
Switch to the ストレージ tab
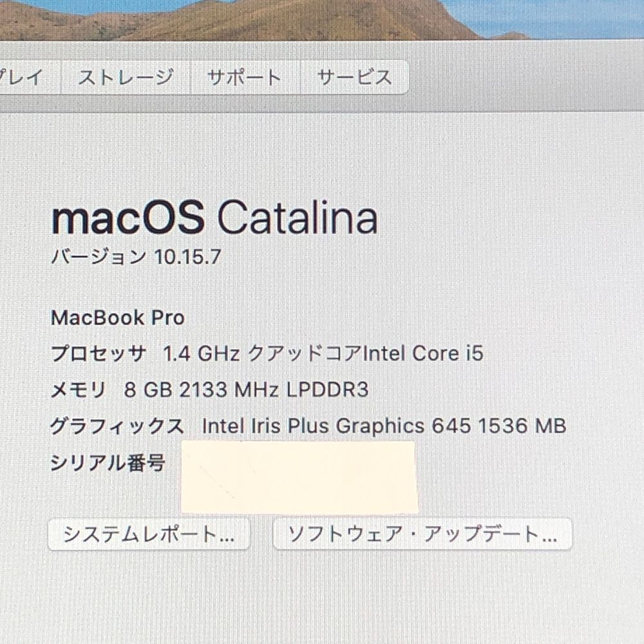click(x=126, y=77)
